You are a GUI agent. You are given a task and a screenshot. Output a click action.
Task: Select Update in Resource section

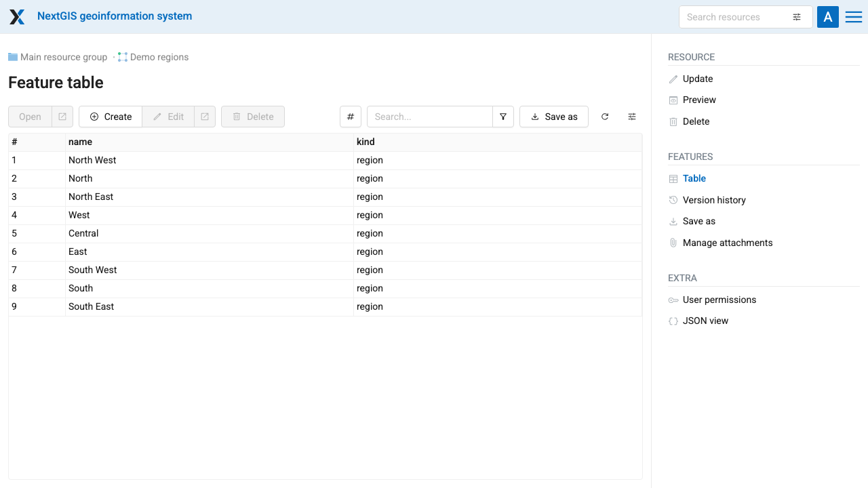tap(698, 79)
